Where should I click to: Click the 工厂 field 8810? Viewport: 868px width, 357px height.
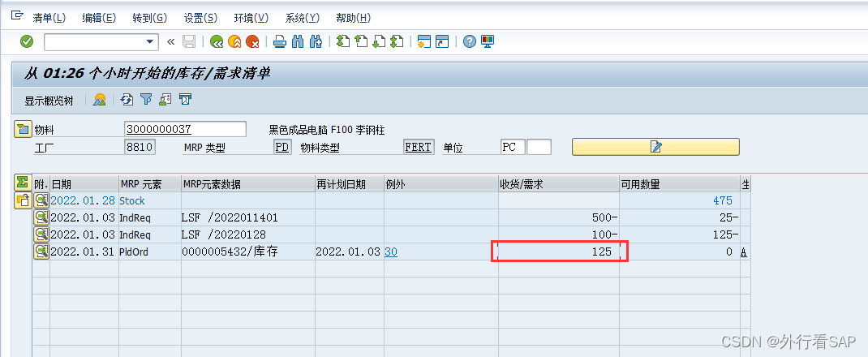tap(140, 147)
